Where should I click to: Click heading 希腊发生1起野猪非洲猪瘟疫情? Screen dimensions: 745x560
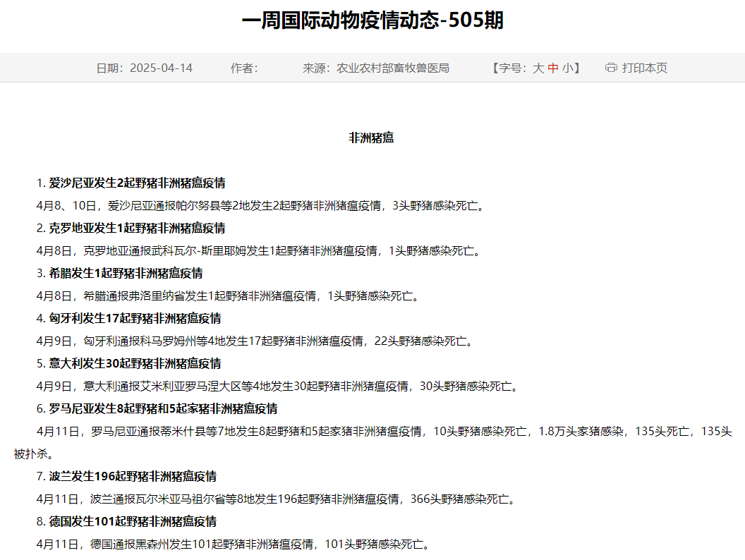(126, 273)
